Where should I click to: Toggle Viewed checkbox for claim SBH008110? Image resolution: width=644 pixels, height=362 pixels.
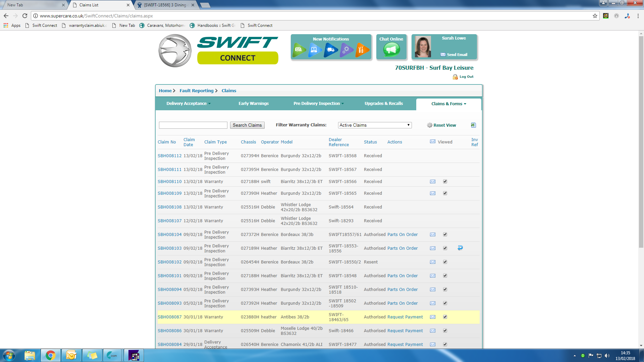coord(445,182)
